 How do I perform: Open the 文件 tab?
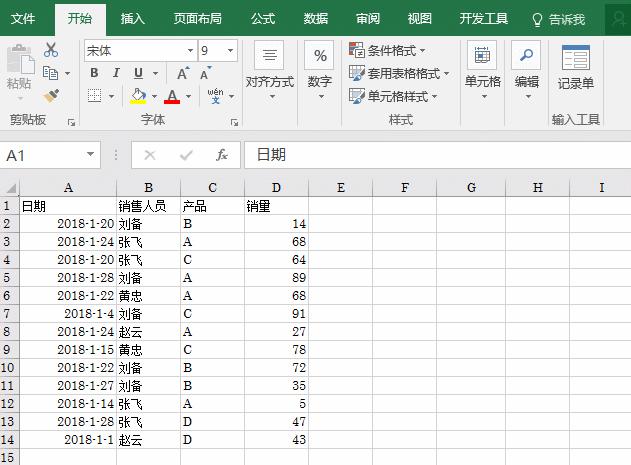tap(23, 19)
